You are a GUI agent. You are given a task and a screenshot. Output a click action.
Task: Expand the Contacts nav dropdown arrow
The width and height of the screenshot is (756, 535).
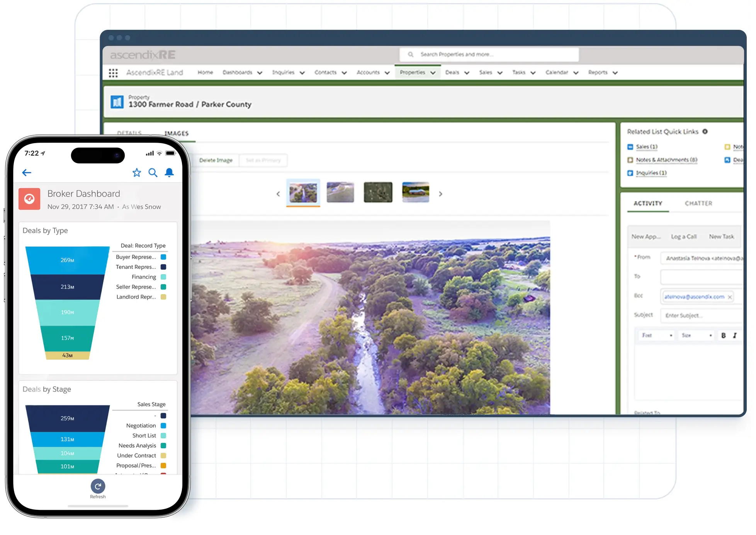344,73
